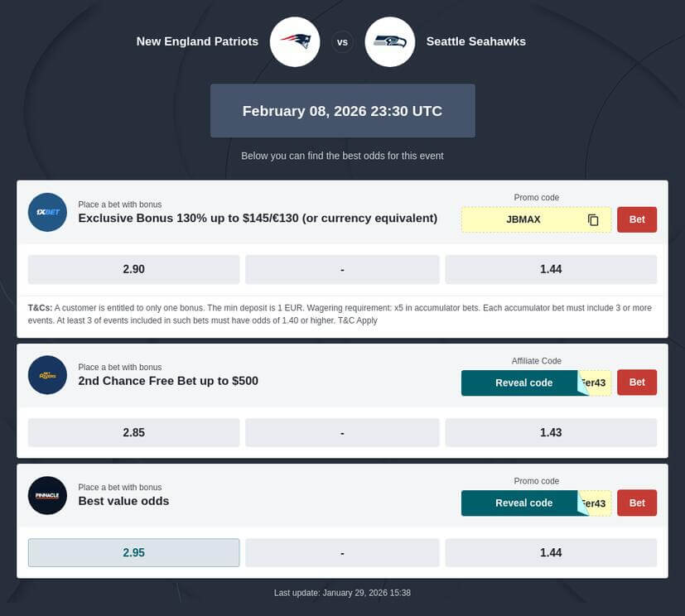Click the 1xBet bookmaker logo
The height and width of the screenshot is (616, 685).
[47, 212]
